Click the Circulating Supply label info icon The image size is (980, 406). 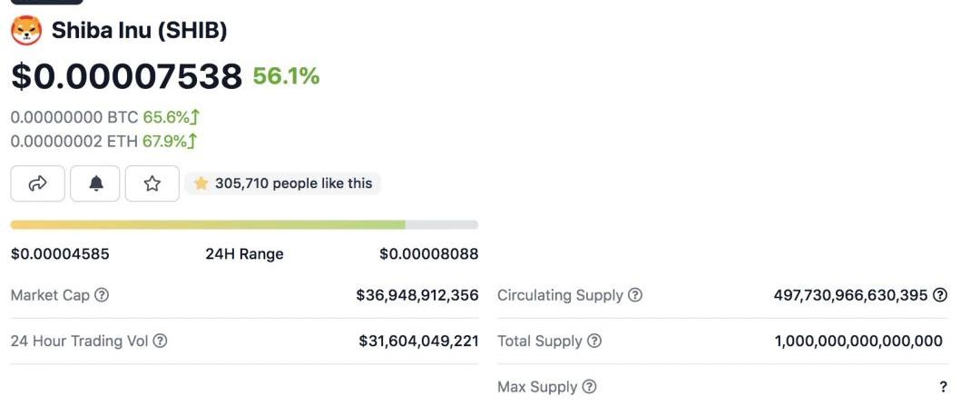635,295
